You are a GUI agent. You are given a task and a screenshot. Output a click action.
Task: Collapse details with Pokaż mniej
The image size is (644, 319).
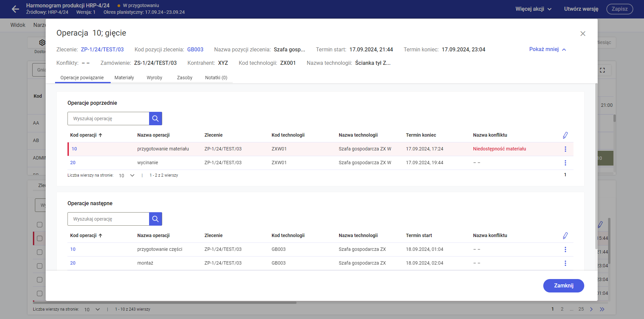547,49
